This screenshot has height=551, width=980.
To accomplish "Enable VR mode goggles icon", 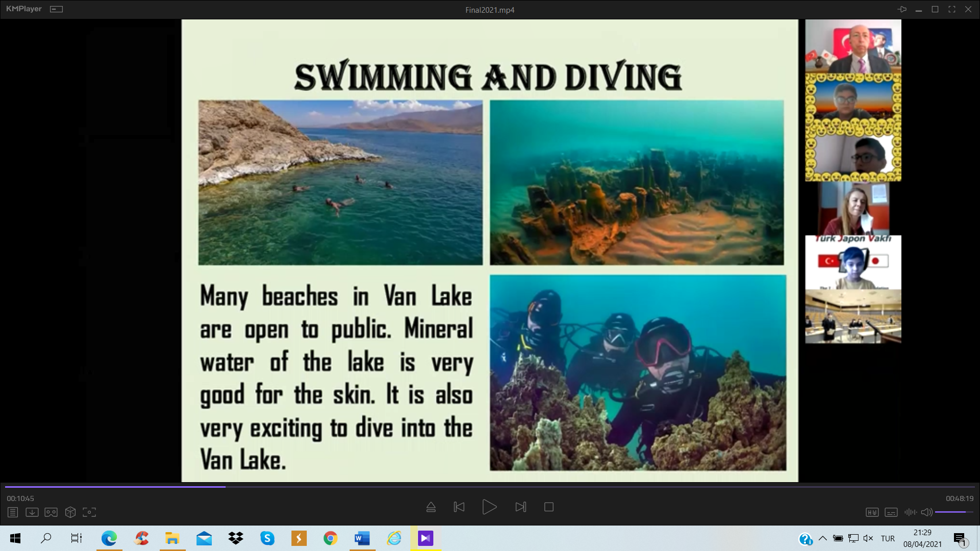I will click(x=51, y=512).
